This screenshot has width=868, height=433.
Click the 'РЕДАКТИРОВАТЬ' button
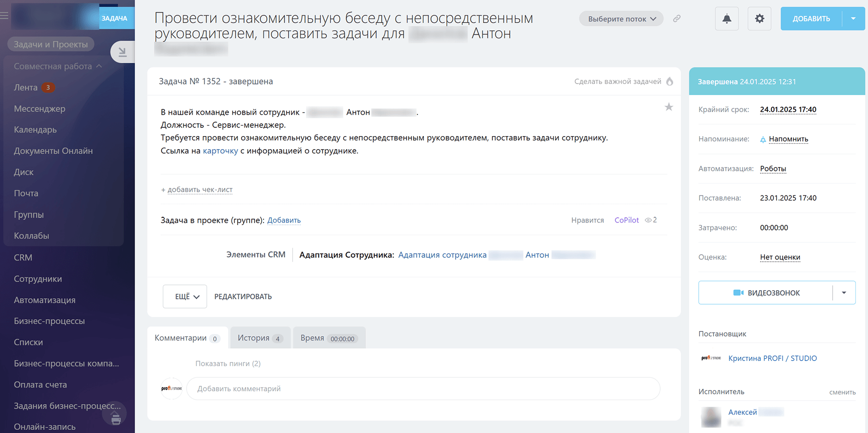[x=243, y=296]
